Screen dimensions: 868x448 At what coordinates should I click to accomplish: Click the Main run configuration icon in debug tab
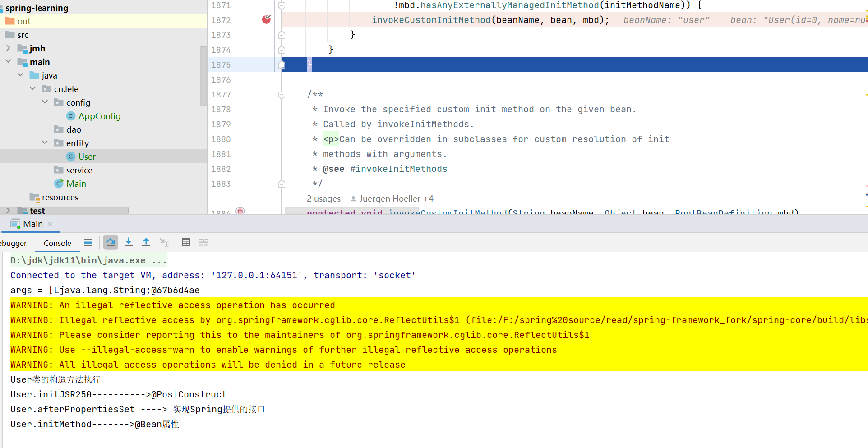pyautogui.click(x=15, y=224)
